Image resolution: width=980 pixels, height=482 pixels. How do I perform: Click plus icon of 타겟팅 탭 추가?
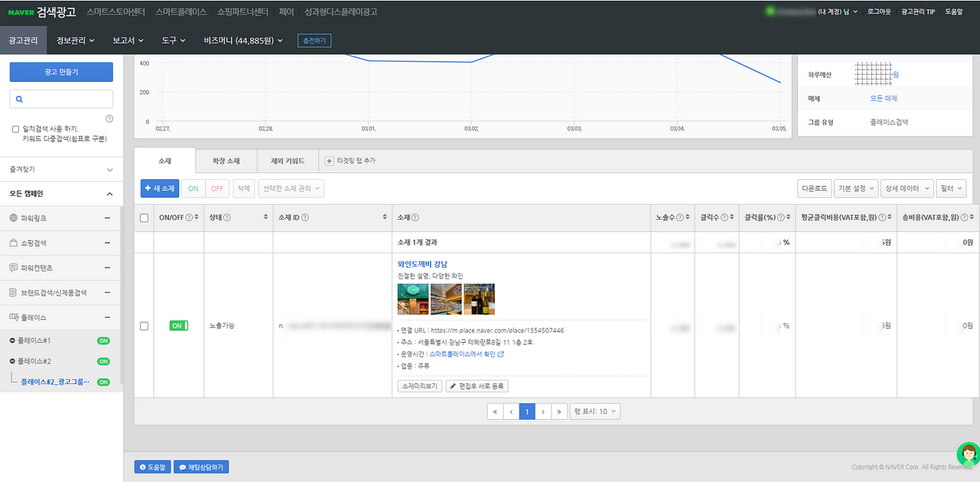pyautogui.click(x=330, y=161)
